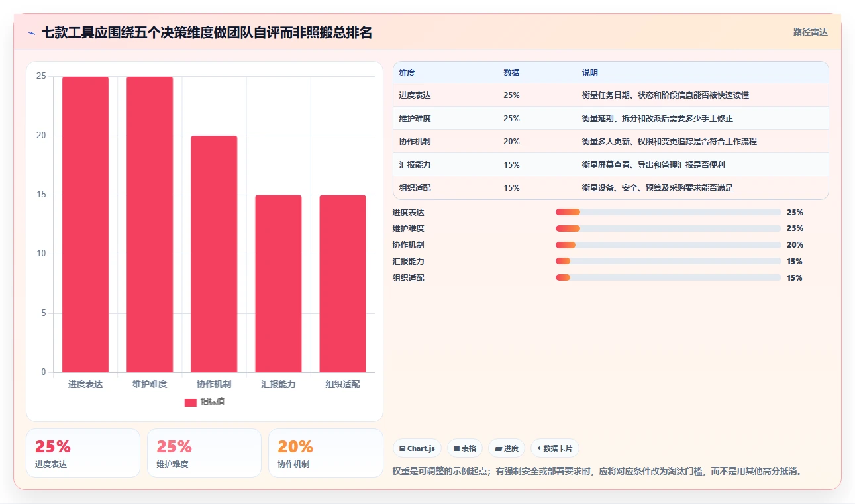Image resolution: width=855 pixels, height=504 pixels.
Task: Select the 组织适配 chart bar
Action: coord(342,283)
